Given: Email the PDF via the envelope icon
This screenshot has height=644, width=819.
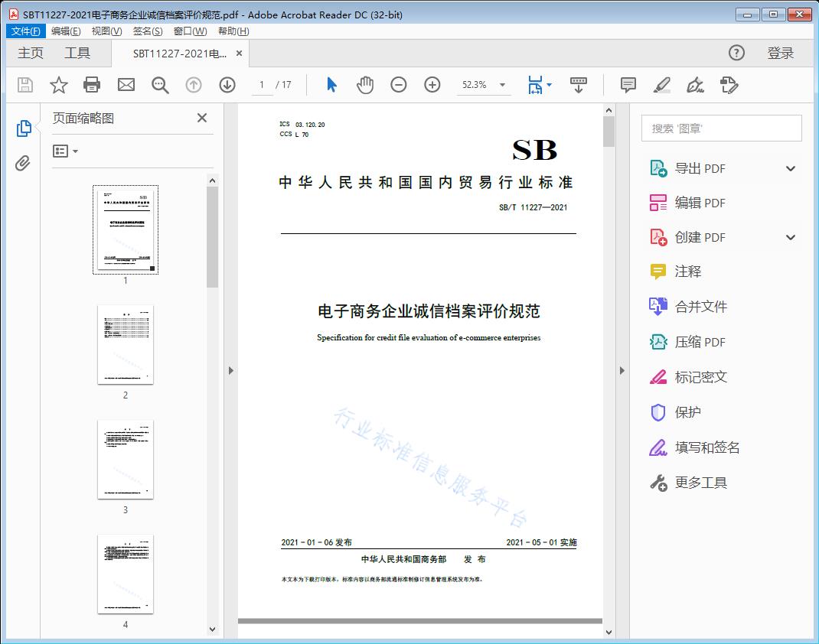Looking at the screenshot, I should [126, 85].
